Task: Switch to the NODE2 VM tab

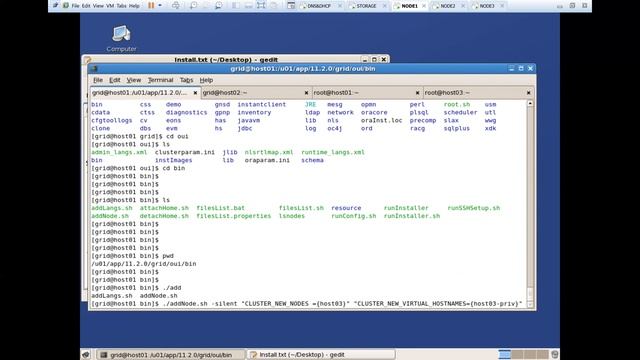Action: (448, 6)
